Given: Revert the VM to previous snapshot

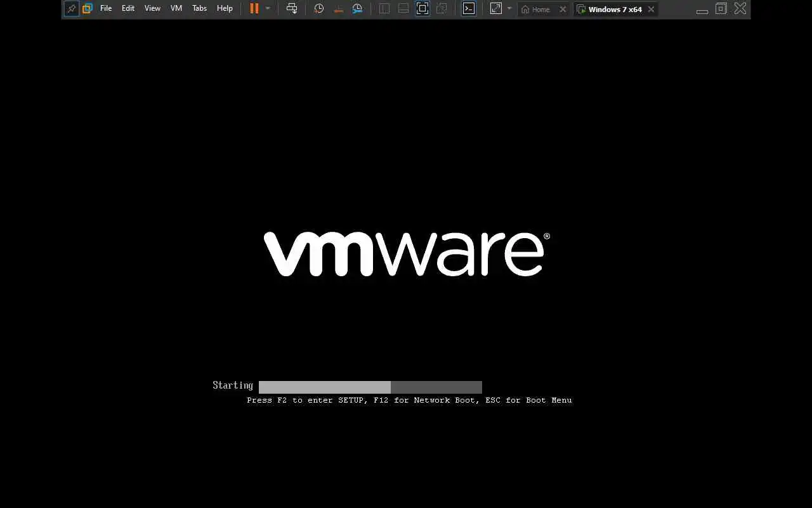Looking at the screenshot, I should pos(338,9).
